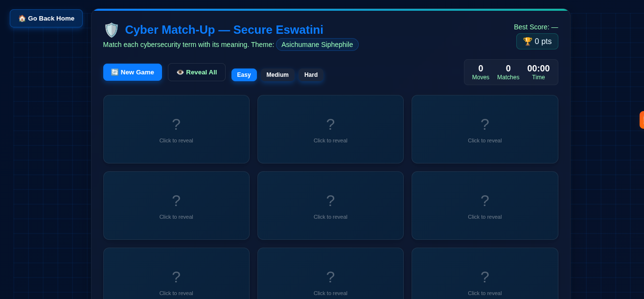
Task: Click the Moves counter
Action: click(481, 72)
